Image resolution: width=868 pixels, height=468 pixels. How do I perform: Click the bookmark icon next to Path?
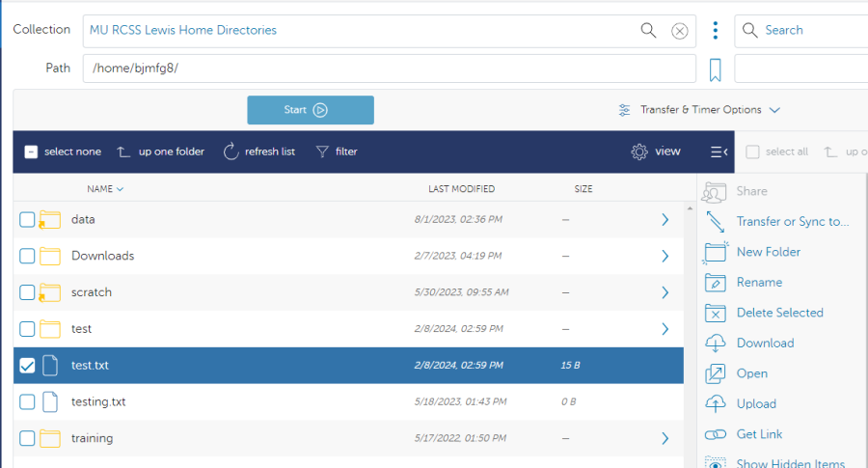[715, 69]
